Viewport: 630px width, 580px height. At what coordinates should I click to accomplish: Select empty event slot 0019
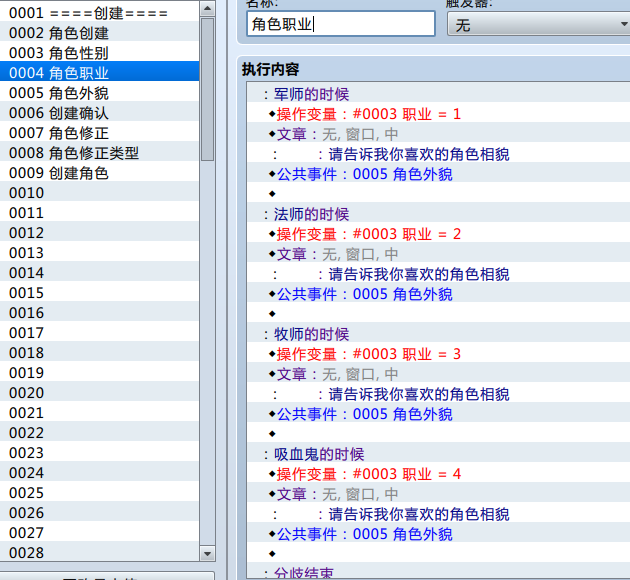[x=99, y=373]
